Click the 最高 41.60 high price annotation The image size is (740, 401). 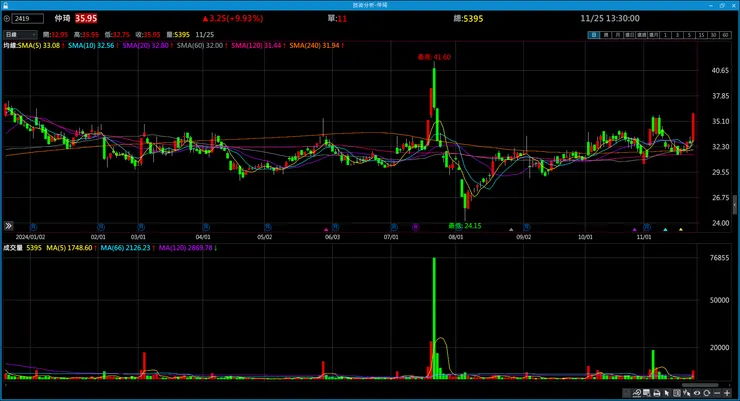click(434, 57)
